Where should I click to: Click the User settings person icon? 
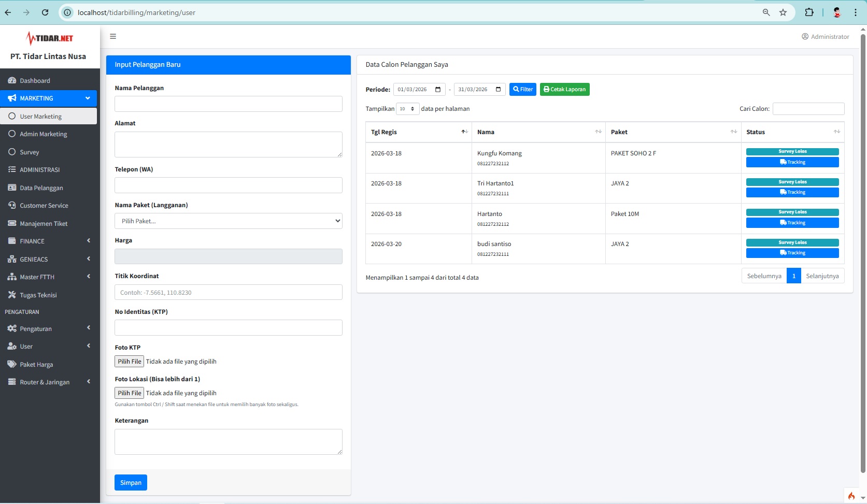pos(12,346)
